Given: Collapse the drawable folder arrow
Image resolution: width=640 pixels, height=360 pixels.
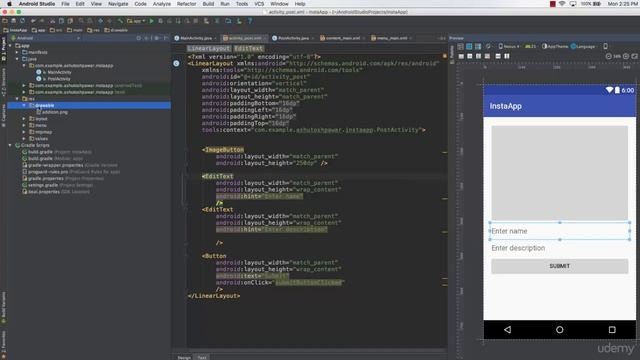Looking at the screenshot, I should pos(24,105).
